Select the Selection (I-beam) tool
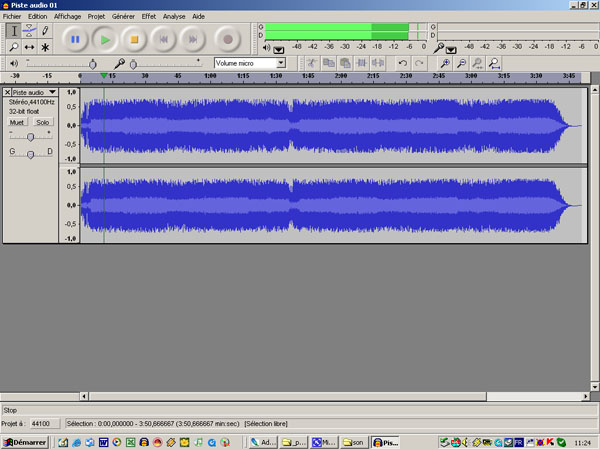Screen dimensions: 600x450 click(13, 31)
